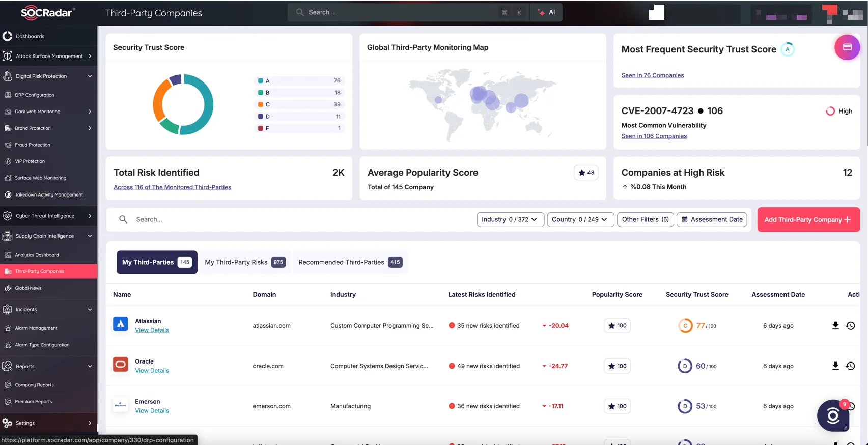Click Settings gear icon
Screen dimensions: 868x445
(7, 423)
